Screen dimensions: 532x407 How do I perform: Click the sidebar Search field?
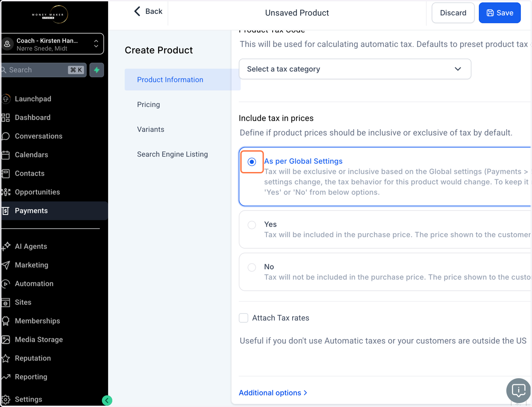[43, 70]
